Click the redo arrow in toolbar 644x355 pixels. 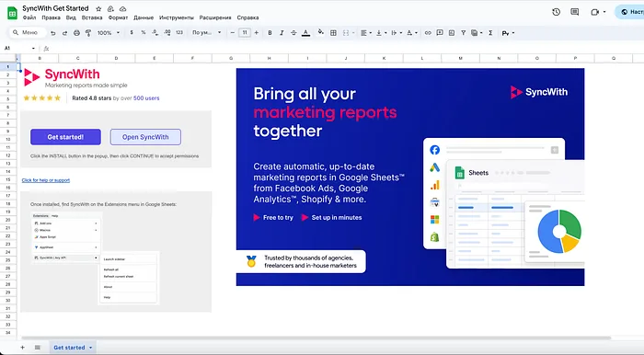click(x=64, y=33)
